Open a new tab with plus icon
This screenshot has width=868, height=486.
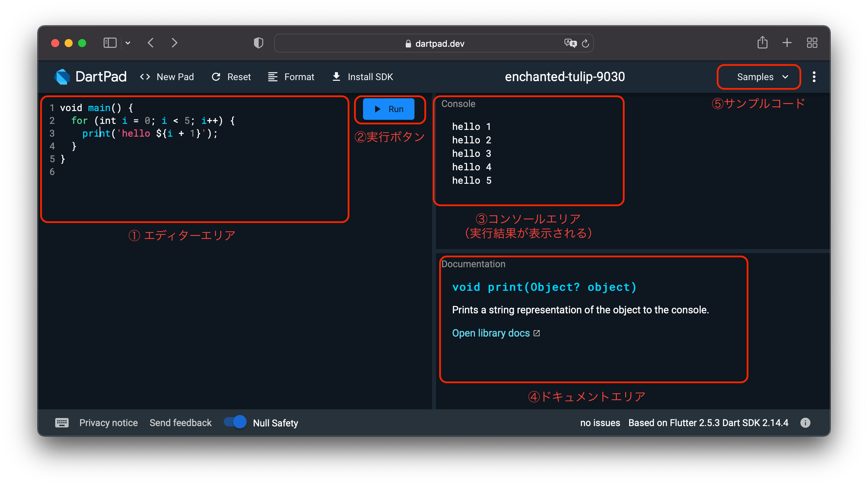(787, 43)
